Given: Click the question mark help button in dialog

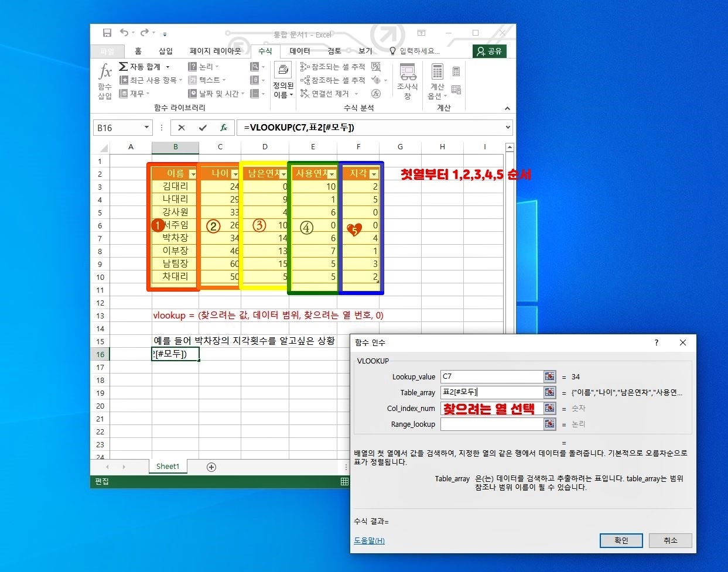Looking at the screenshot, I should [656, 342].
